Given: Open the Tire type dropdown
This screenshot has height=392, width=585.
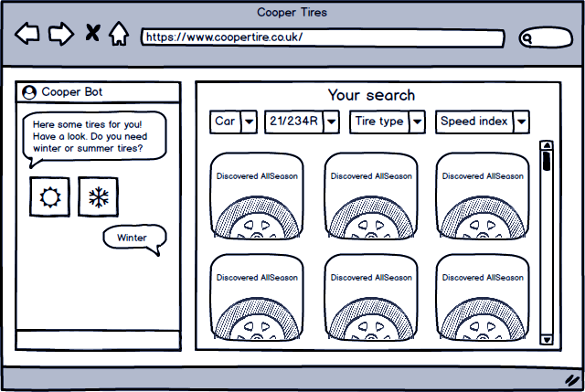Looking at the screenshot, I should point(388,122).
